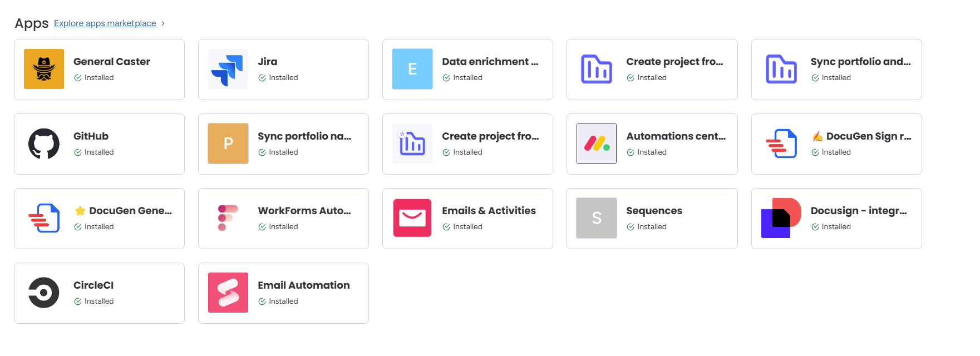Viewport: 980px width, 356px height.
Task: Click Installed status under DocuGen Gene...
Action: [99, 227]
